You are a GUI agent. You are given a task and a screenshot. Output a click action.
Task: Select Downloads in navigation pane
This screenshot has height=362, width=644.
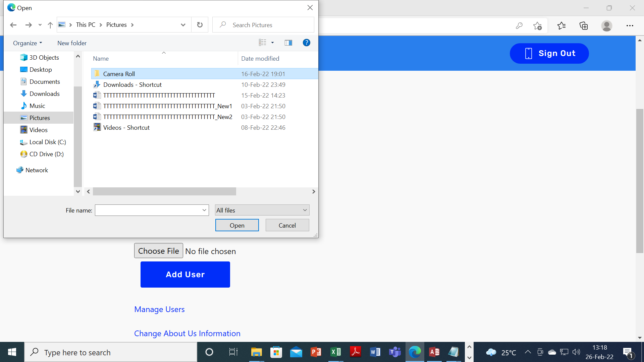point(44,94)
